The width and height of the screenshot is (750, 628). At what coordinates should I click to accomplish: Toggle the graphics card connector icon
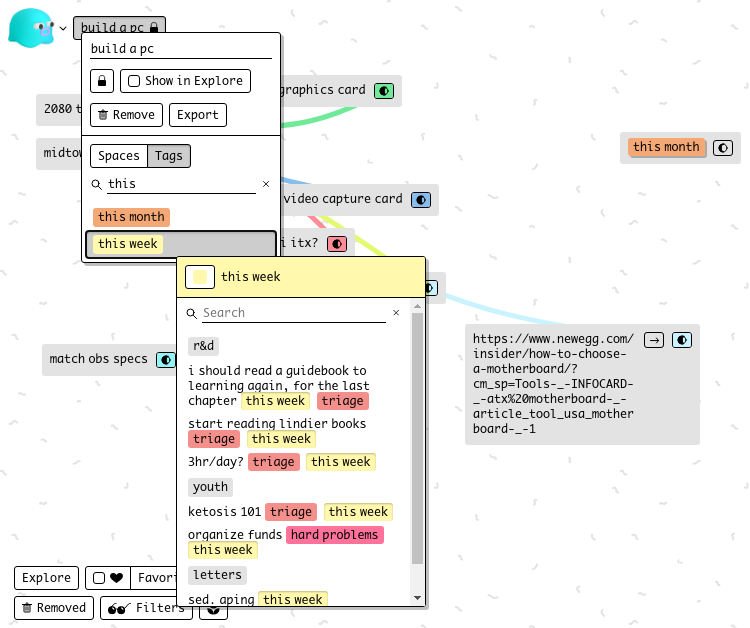pos(384,91)
